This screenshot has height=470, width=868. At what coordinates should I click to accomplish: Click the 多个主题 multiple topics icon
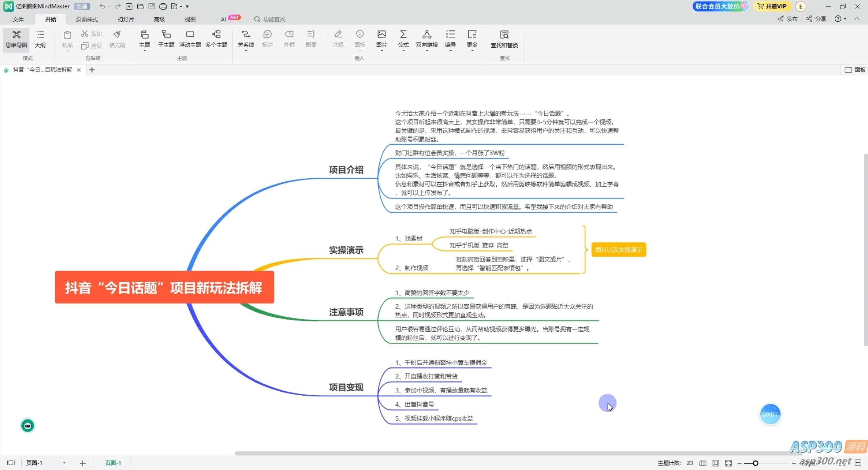tap(216, 39)
